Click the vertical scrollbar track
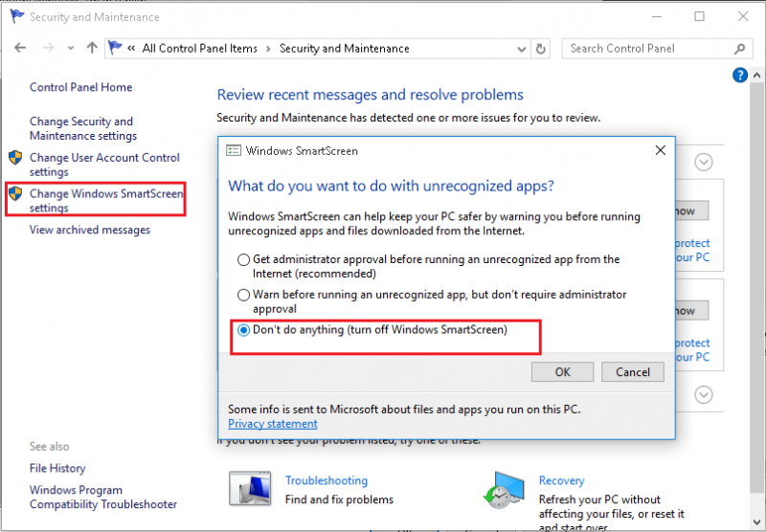Viewport: 766px width, 532px height. click(756, 299)
